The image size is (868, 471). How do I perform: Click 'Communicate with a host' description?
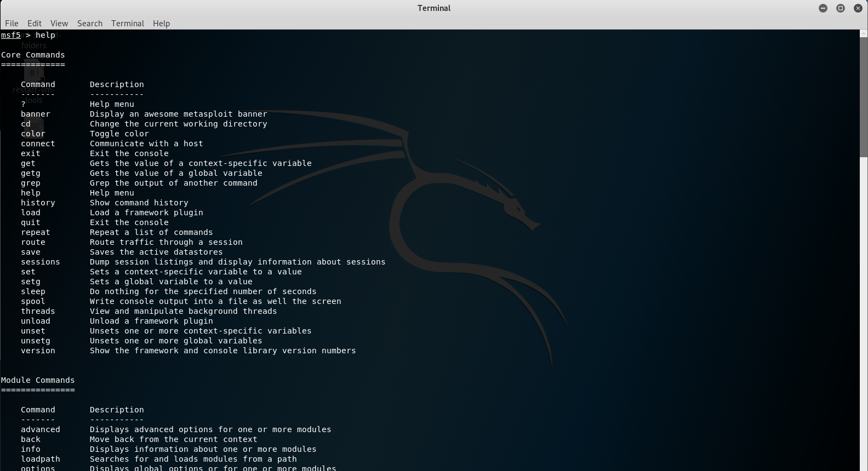pyautogui.click(x=146, y=143)
